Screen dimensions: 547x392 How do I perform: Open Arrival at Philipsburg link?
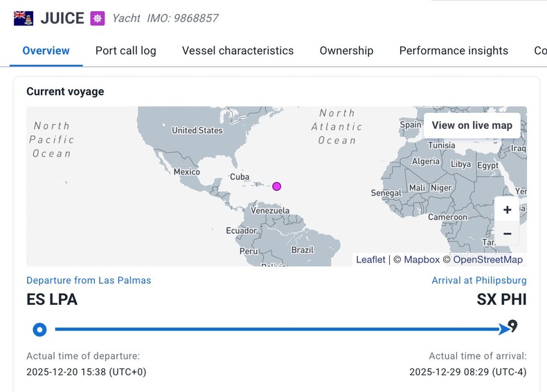pyautogui.click(x=478, y=280)
